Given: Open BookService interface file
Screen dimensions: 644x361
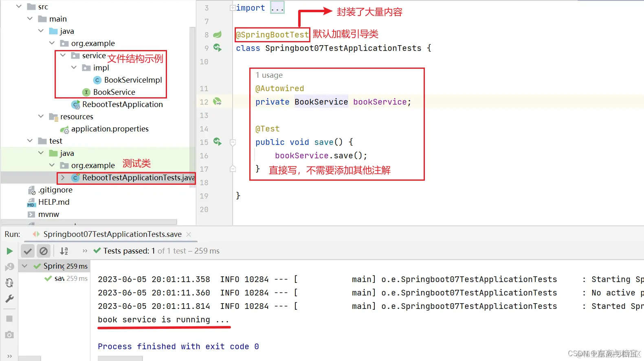Looking at the screenshot, I should 114,92.
